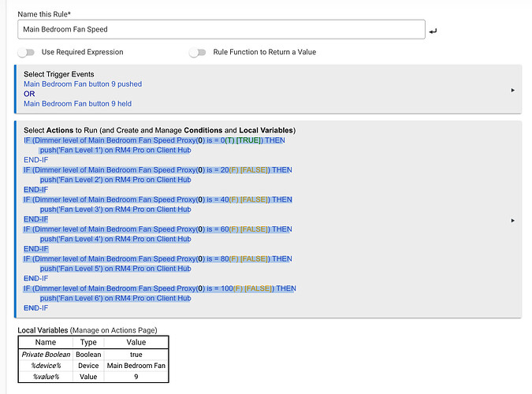Toggle Use Required Expression switch
The image size is (532, 394).
click(27, 52)
